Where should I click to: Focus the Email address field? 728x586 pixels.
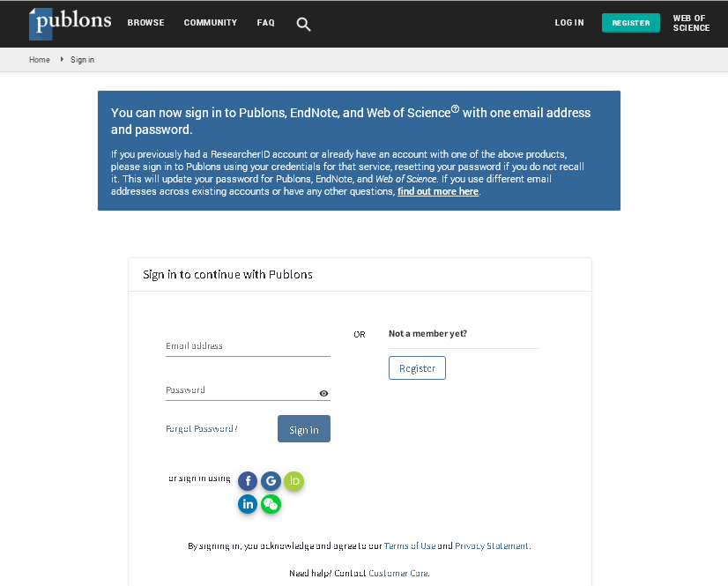coord(248,346)
